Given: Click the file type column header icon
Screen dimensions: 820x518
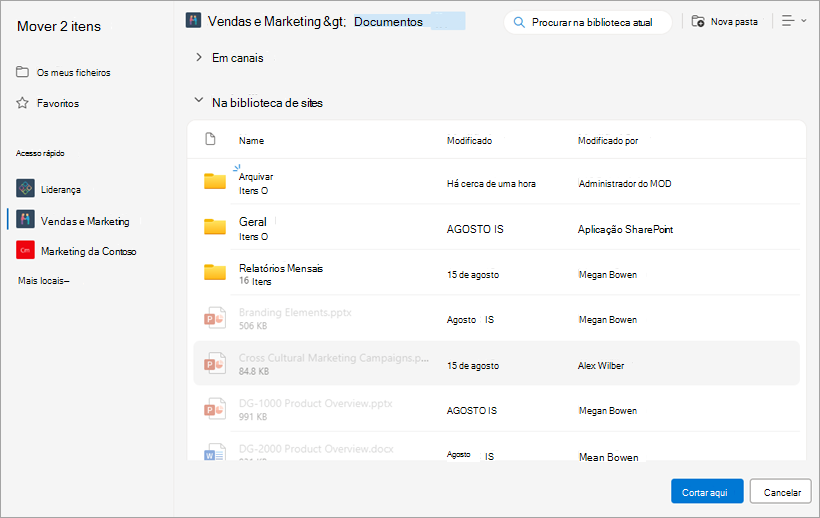Looking at the screenshot, I should 210,139.
